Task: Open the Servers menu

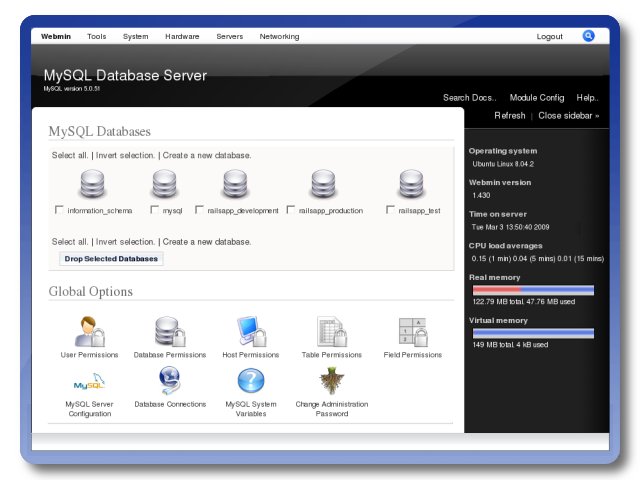Action: [229, 37]
